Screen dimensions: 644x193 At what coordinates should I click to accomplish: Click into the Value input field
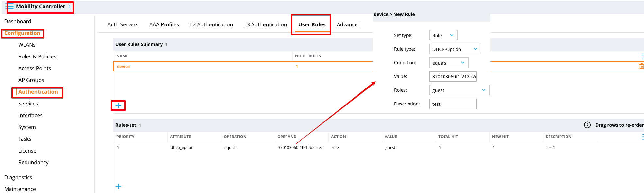click(453, 76)
